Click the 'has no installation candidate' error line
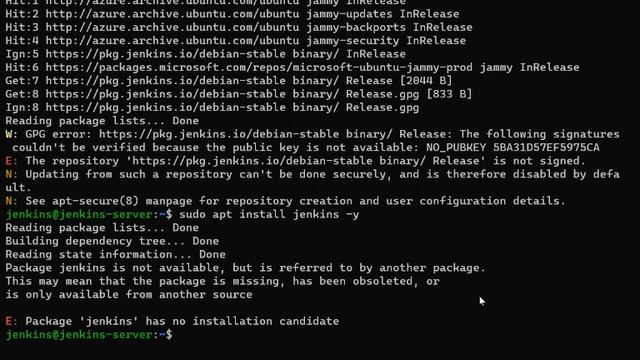The height and width of the screenshot is (360, 640). 172,321
